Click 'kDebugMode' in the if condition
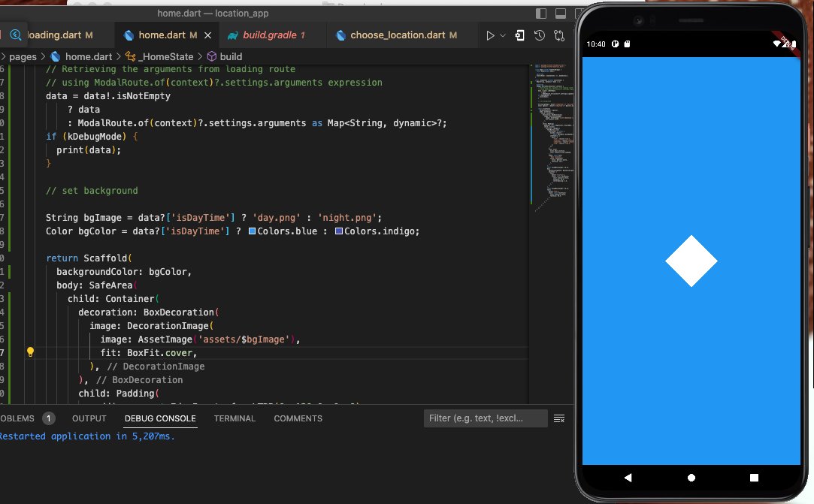 pos(95,137)
